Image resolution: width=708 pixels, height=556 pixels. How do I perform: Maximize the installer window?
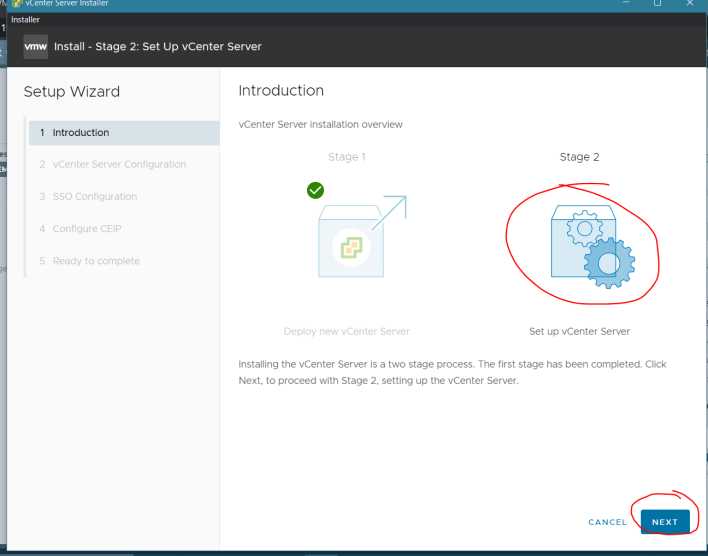click(657, 3)
